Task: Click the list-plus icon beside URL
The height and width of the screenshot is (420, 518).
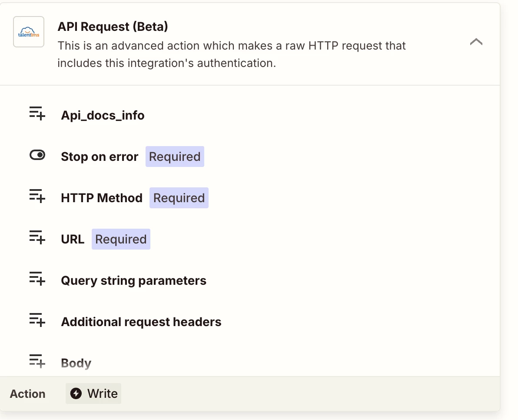Action: [x=37, y=237]
